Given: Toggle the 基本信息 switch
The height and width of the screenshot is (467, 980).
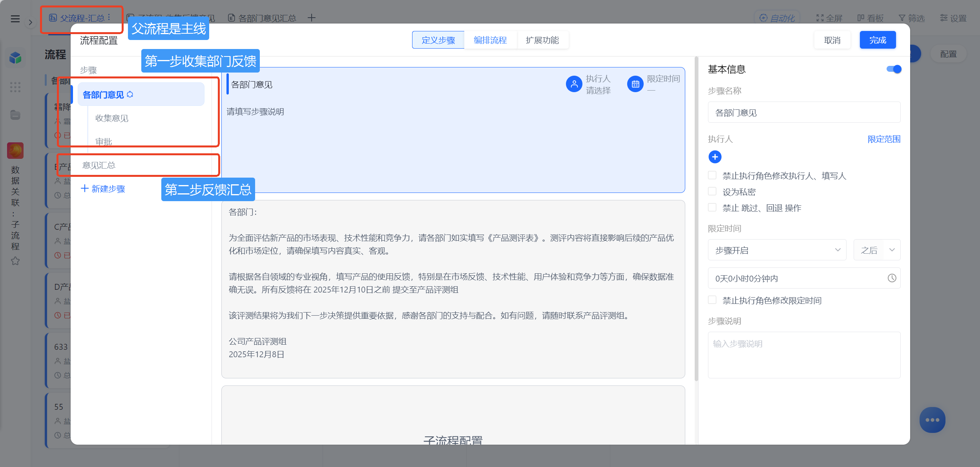Looking at the screenshot, I should point(894,69).
